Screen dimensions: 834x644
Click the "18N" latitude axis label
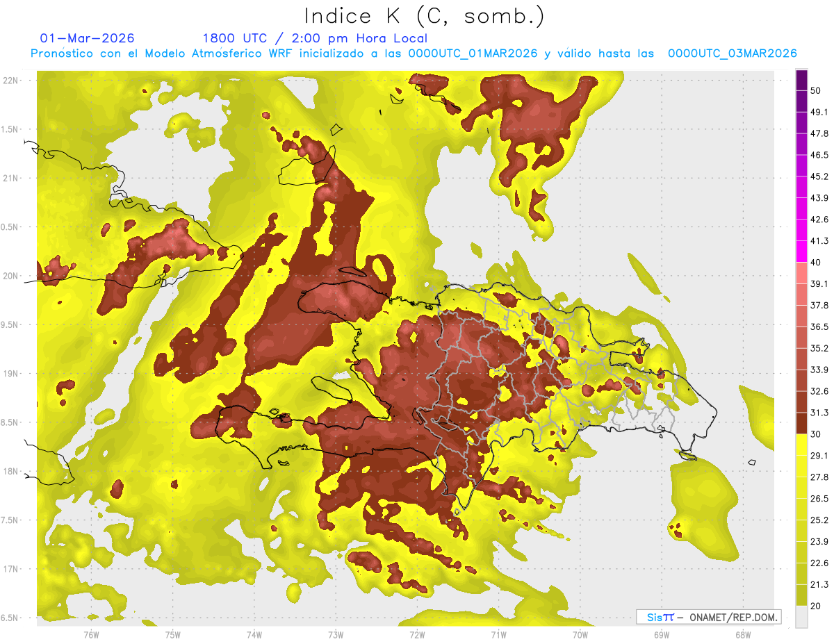(x=12, y=472)
